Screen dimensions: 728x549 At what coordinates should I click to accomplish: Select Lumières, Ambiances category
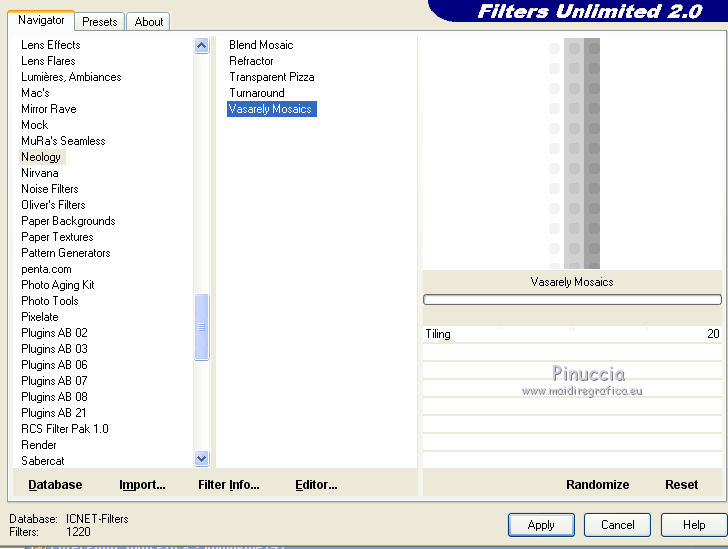pos(71,77)
